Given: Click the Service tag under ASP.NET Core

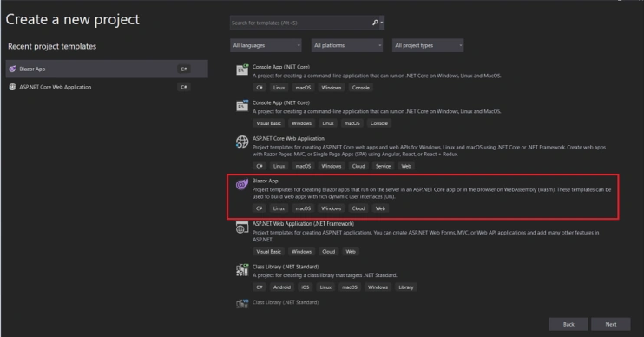Looking at the screenshot, I should [384, 166].
